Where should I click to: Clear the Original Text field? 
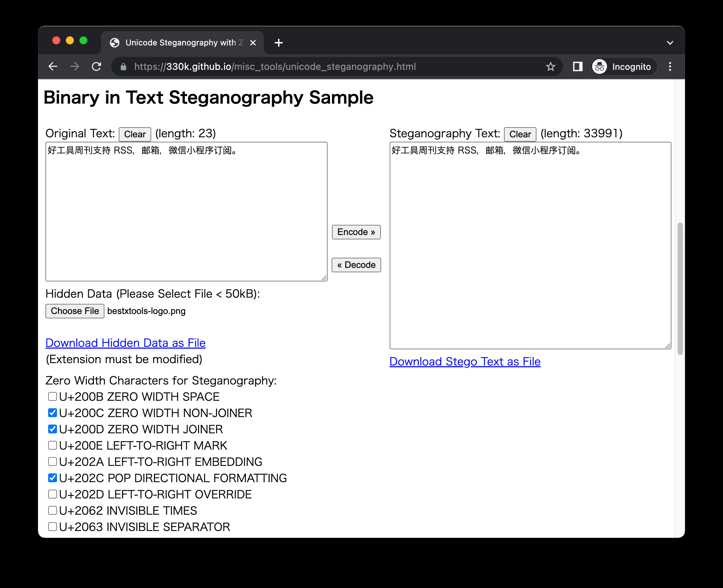coord(135,134)
